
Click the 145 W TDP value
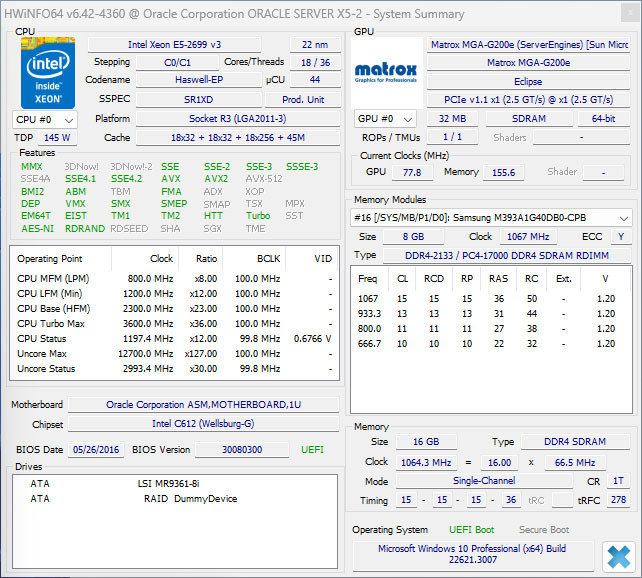coord(57,138)
